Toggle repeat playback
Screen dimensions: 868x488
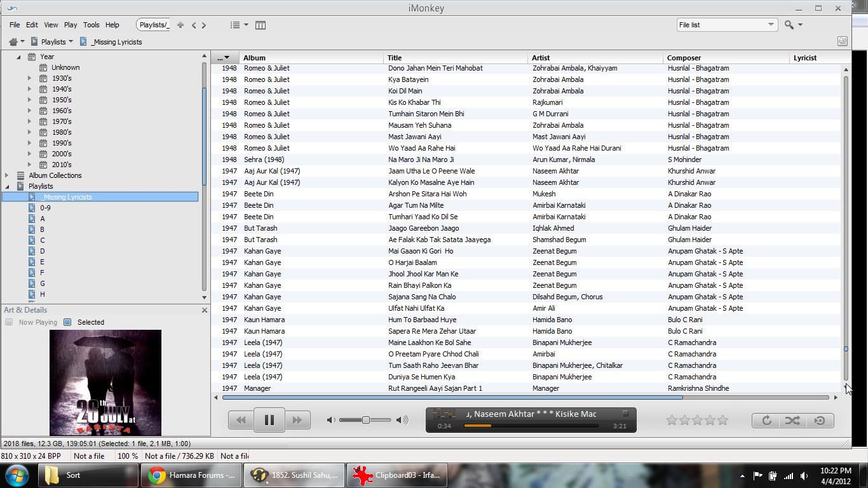(x=766, y=420)
